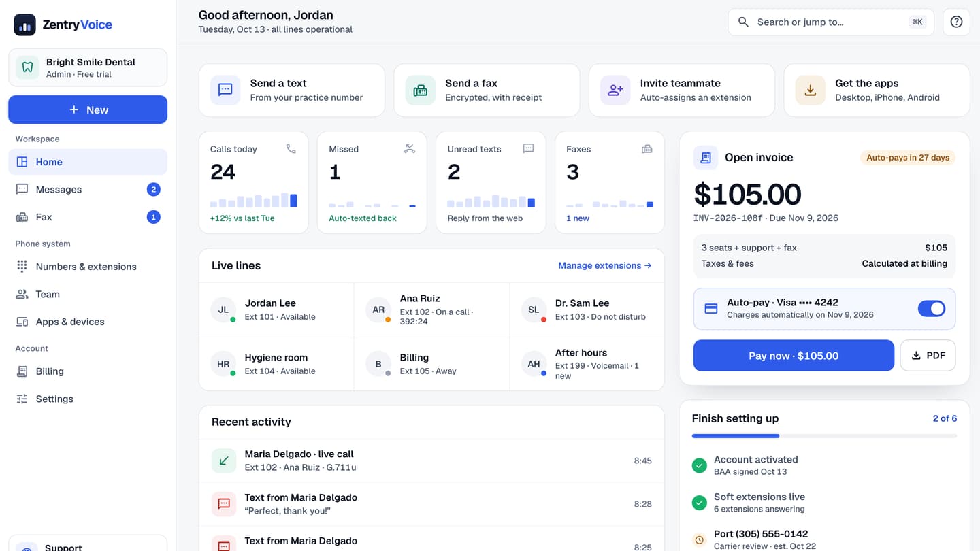
Task: Turn off the Auto-pay Visa toggle
Action: [932, 308]
